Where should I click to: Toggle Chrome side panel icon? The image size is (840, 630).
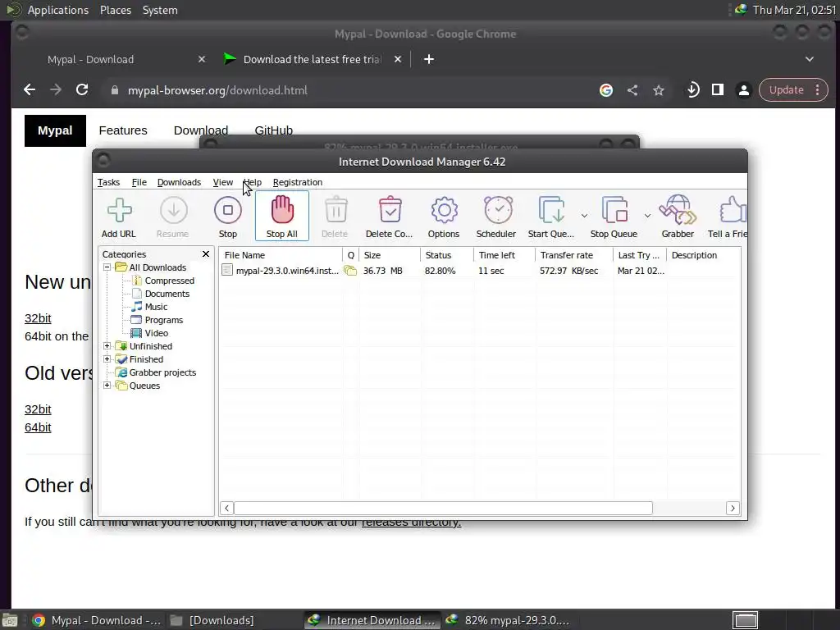[718, 90]
